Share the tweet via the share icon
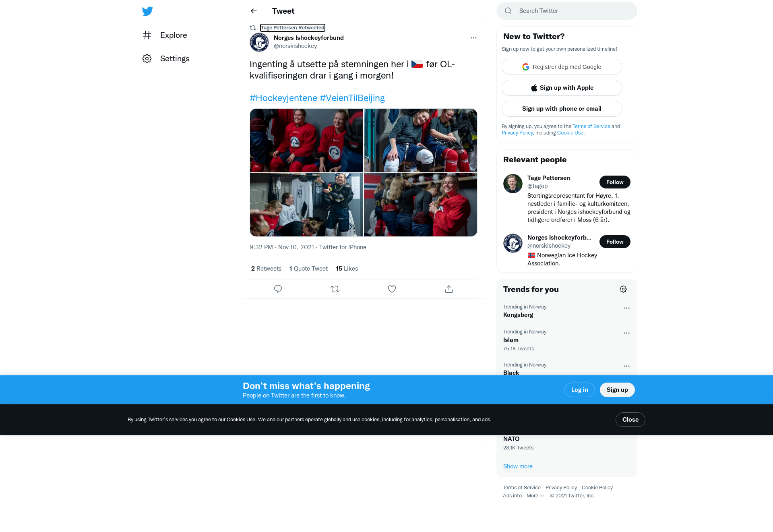 point(449,289)
